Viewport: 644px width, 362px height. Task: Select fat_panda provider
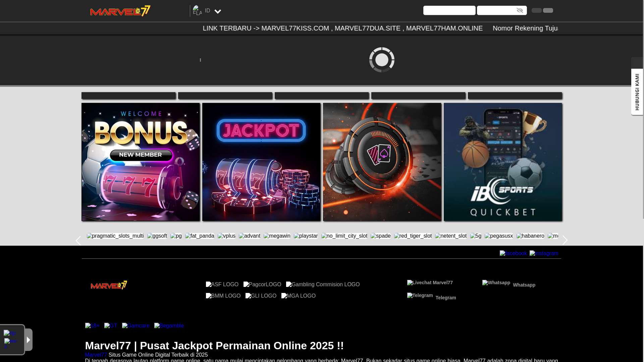pyautogui.click(x=200, y=236)
